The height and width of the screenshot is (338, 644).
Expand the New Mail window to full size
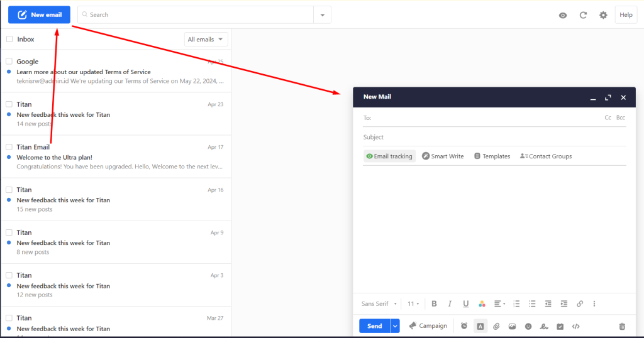point(608,97)
